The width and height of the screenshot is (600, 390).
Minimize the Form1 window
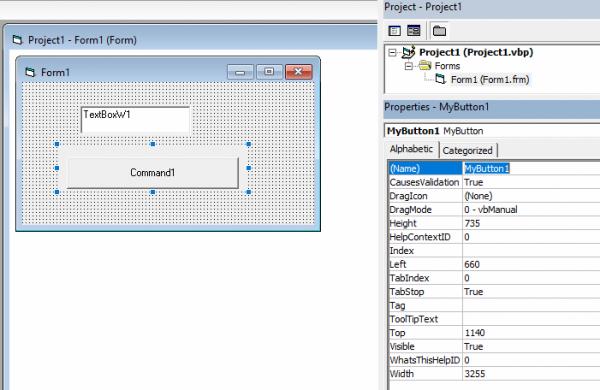pyautogui.click(x=240, y=72)
